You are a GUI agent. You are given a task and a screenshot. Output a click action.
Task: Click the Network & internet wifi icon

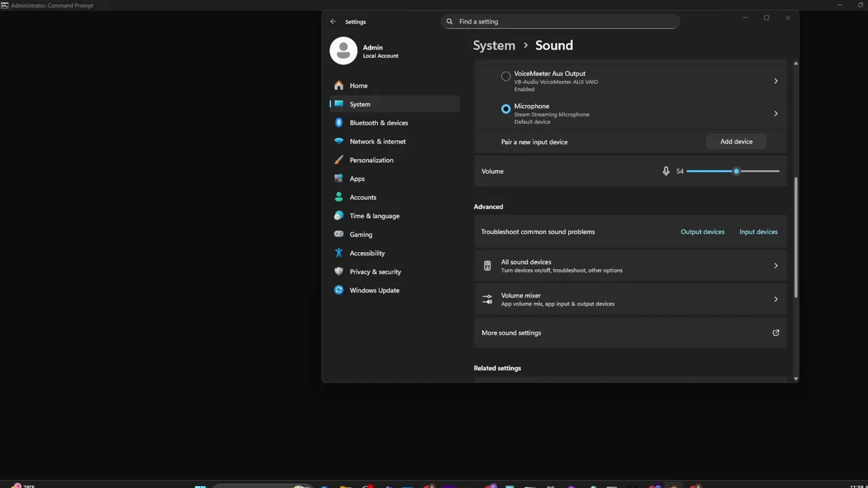(x=339, y=142)
